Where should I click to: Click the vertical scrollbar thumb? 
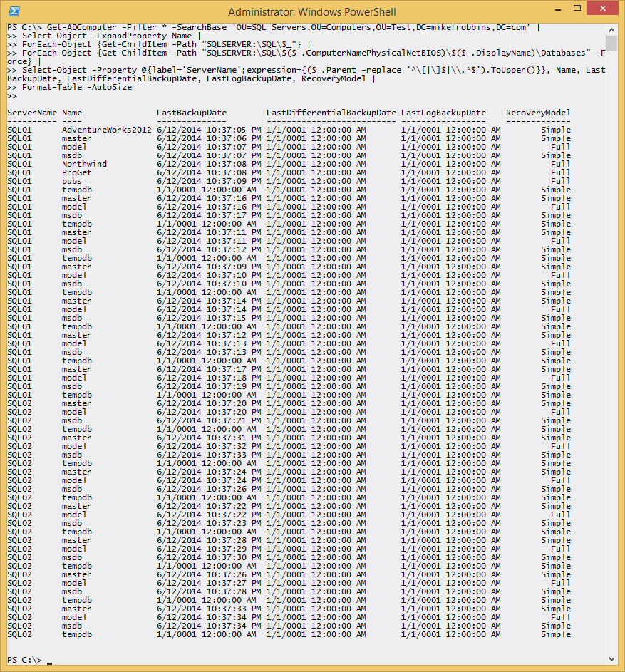(x=612, y=46)
